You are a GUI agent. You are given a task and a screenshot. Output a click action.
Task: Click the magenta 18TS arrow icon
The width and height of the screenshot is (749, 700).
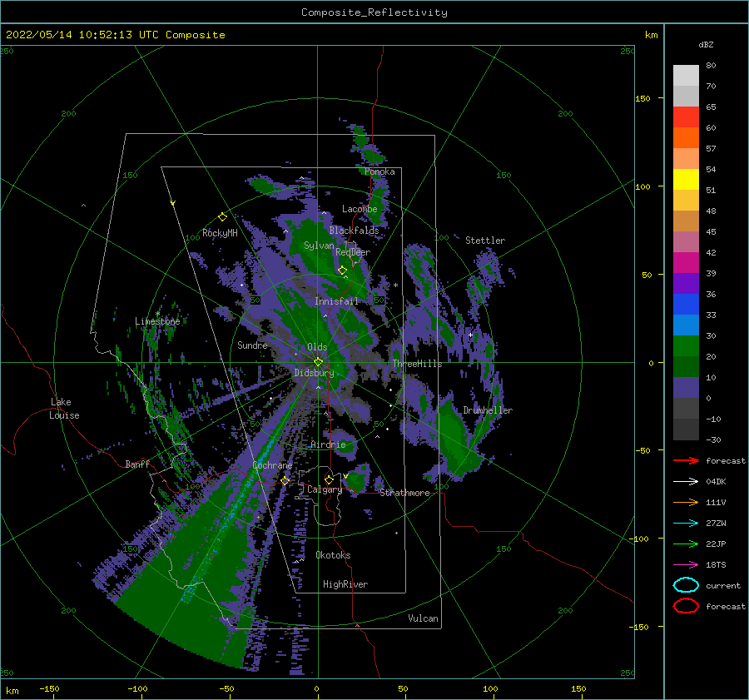(x=686, y=565)
